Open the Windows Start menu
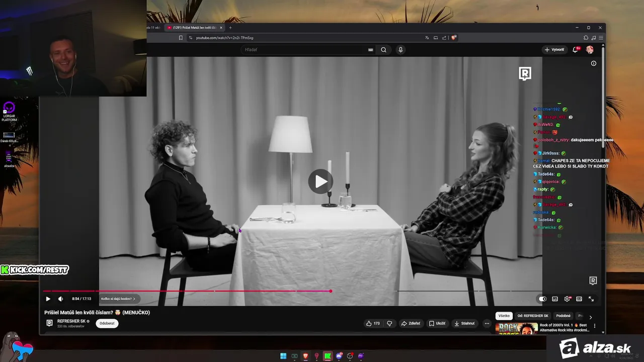Screen dimensions: 644x362 coord(283,356)
